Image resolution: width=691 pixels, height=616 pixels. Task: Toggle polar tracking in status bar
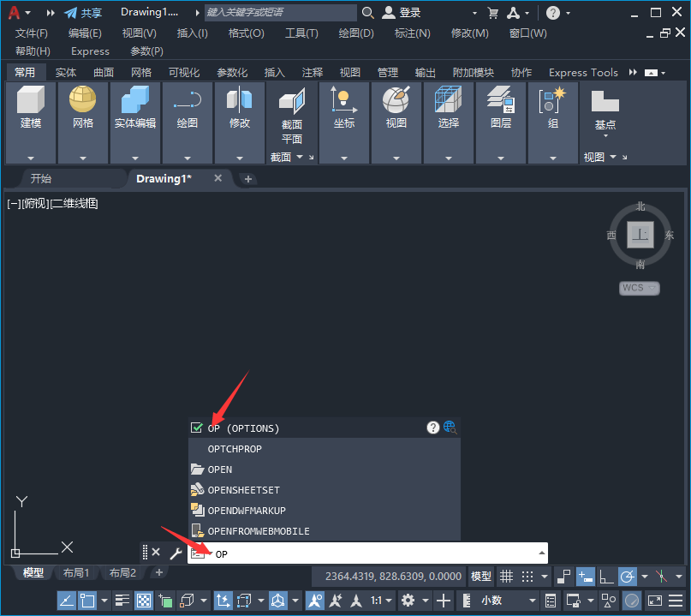[x=627, y=576]
